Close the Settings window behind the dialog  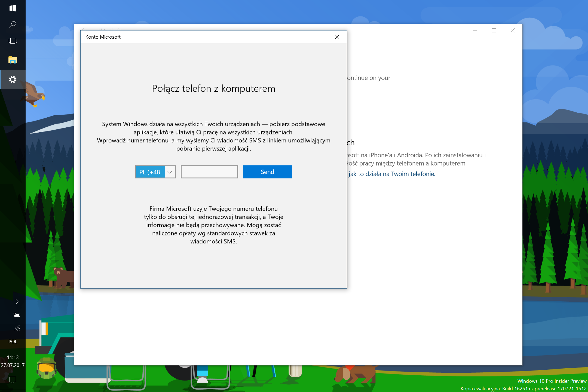click(513, 30)
